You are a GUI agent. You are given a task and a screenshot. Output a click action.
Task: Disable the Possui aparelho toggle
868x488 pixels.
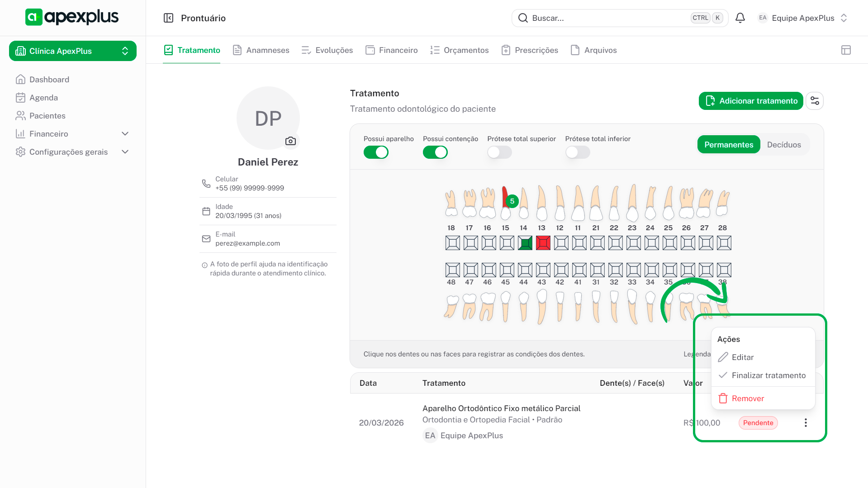click(376, 152)
